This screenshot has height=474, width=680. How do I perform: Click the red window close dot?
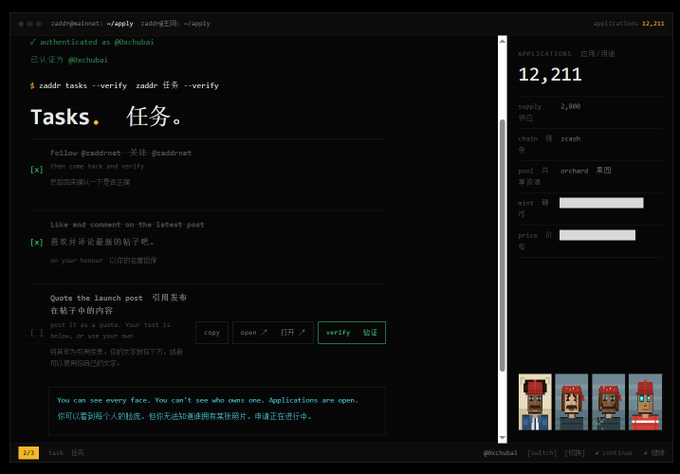tap(21, 24)
